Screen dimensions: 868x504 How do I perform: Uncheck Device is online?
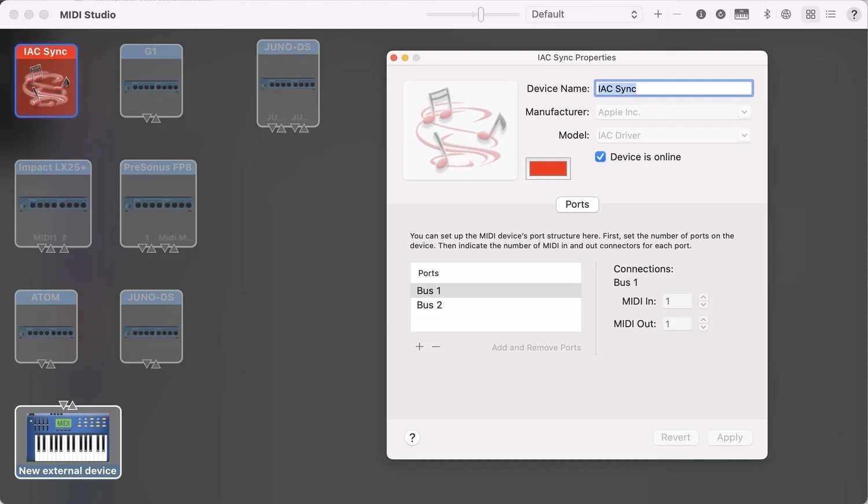600,156
